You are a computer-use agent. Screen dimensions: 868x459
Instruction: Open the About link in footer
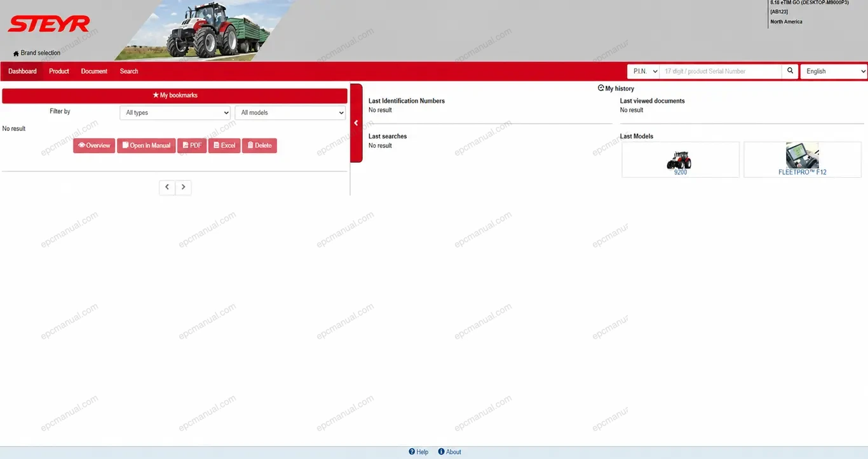click(450, 452)
